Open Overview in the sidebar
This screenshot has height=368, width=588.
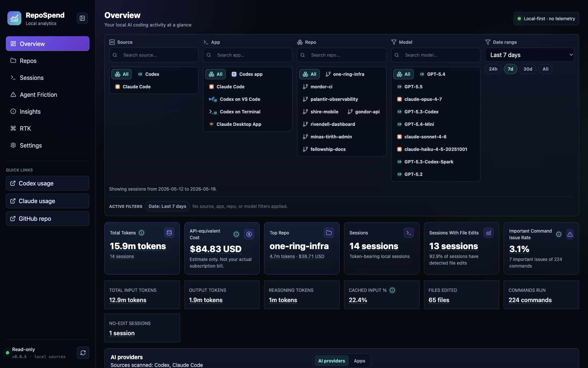(47, 43)
